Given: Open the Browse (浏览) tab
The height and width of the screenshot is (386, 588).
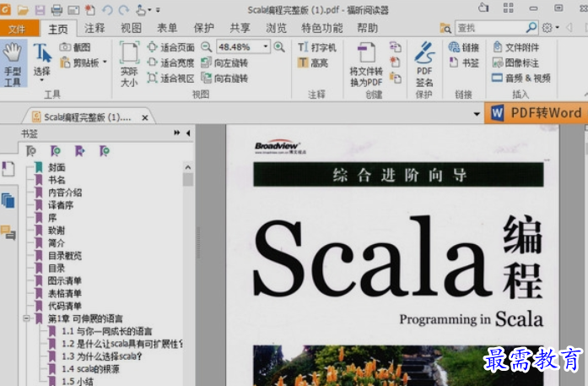Looking at the screenshot, I should click(277, 28).
